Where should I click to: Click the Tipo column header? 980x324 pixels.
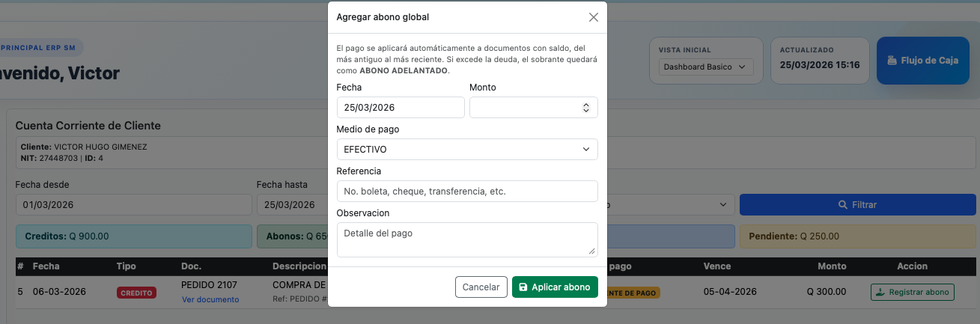[127, 266]
